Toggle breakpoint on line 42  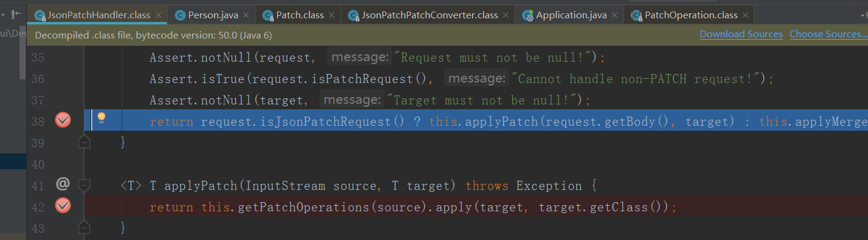pos(63,206)
